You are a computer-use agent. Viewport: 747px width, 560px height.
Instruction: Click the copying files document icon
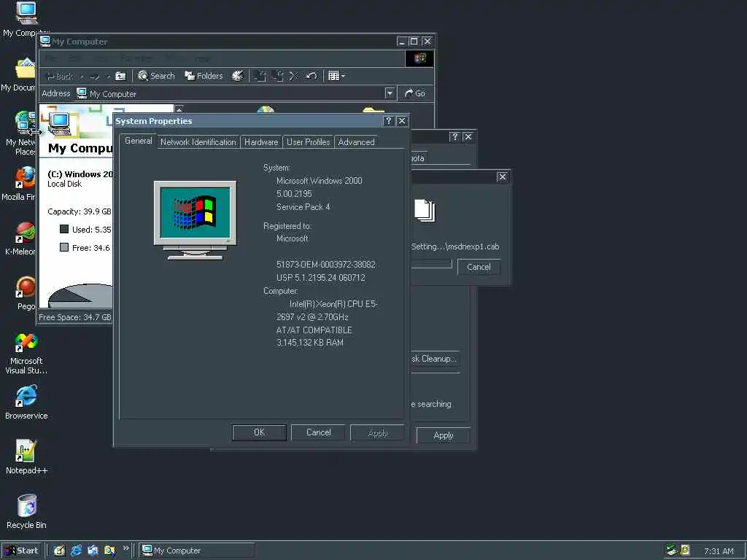[425, 211]
